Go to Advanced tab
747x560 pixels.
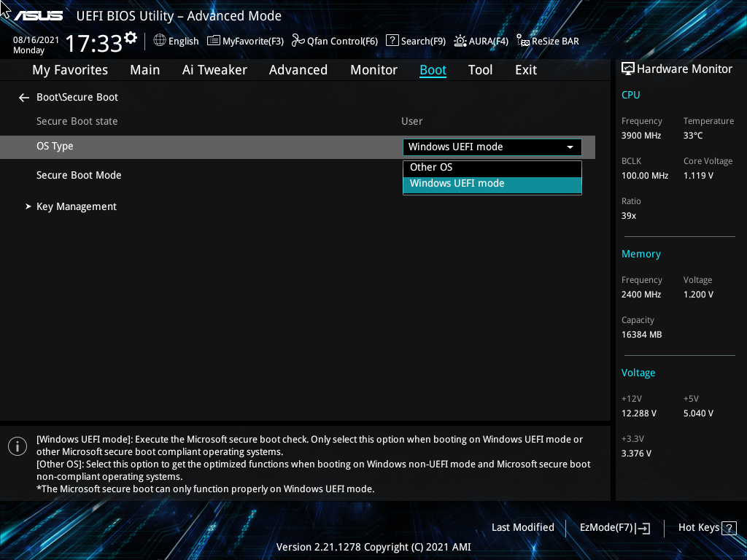[x=298, y=70]
